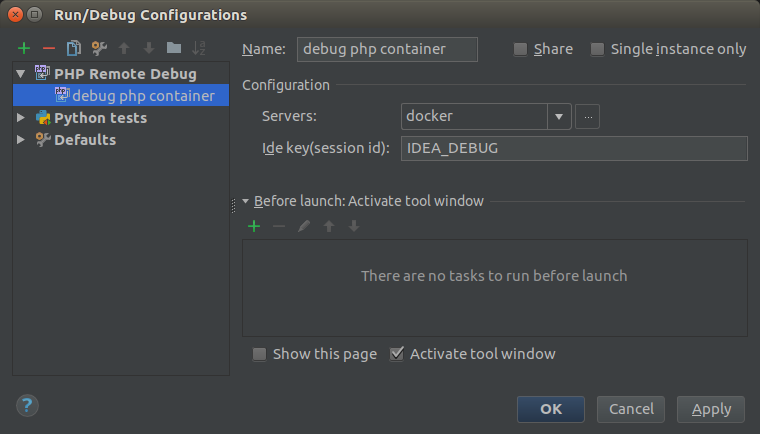Viewport: 760px width, 434px height.
Task: Expand the Defaults node
Action: pyautogui.click(x=21, y=140)
